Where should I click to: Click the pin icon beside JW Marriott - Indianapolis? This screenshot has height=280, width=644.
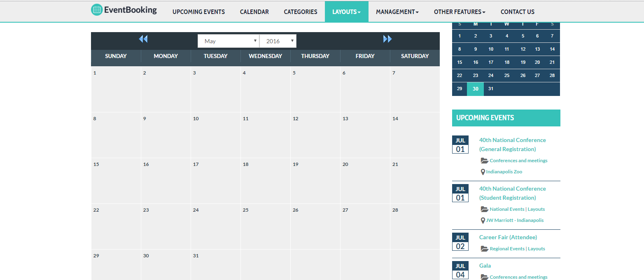click(x=483, y=220)
